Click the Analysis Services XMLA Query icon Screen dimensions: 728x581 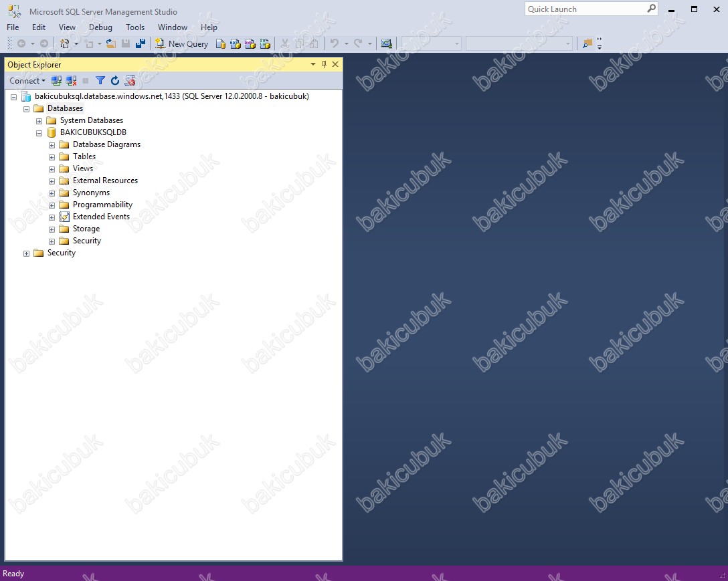coord(265,43)
